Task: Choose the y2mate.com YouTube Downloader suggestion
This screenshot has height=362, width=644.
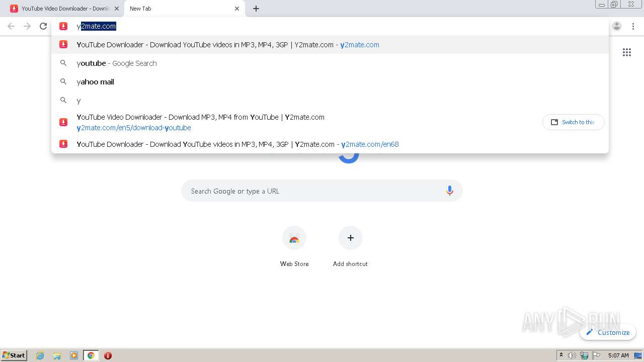Action: pos(330,45)
